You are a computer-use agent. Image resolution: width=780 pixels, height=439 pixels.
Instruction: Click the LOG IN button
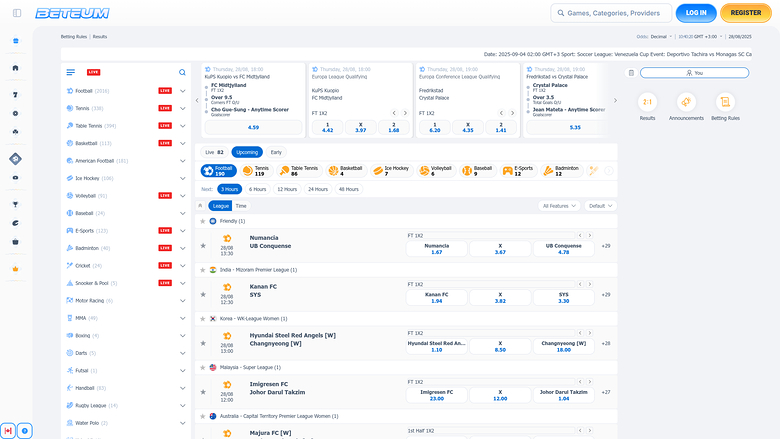tap(696, 13)
